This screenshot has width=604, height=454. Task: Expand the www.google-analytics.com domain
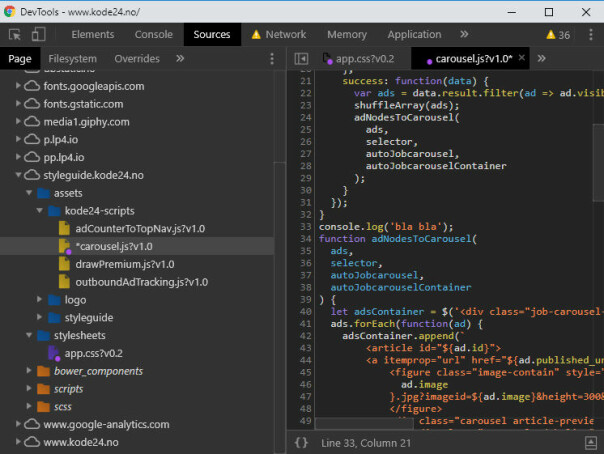click(18, 424)
